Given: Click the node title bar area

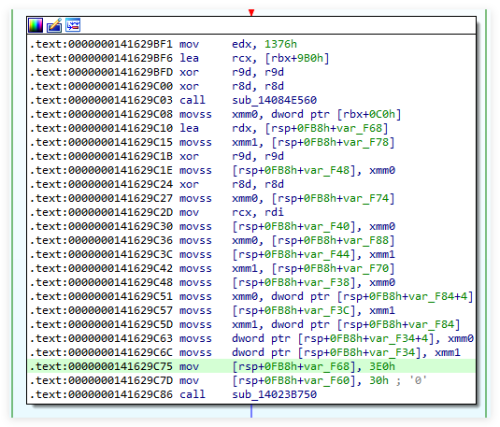Looking at the screenshot, I should point(277,25).
